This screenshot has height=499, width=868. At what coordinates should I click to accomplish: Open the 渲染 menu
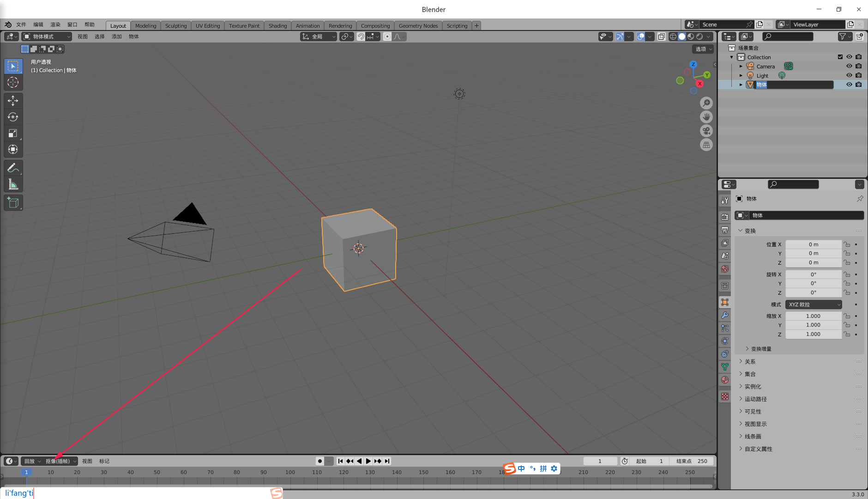tap(55, 24)
